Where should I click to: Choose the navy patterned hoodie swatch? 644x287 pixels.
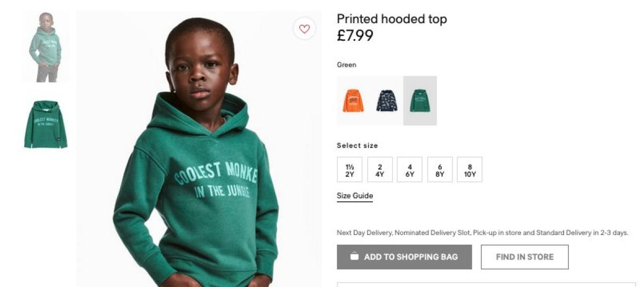pos(386,101)
